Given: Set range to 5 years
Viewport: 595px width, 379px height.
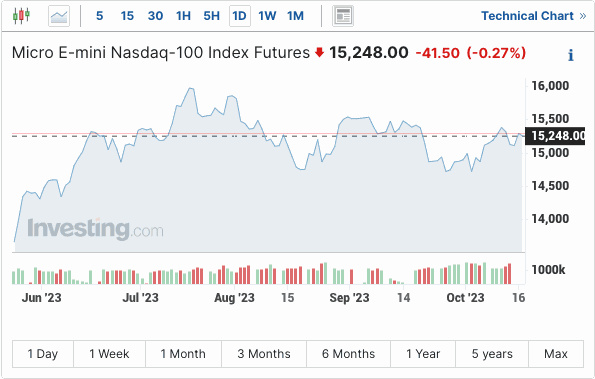Looking at the screenshot, I should [492, 354].
